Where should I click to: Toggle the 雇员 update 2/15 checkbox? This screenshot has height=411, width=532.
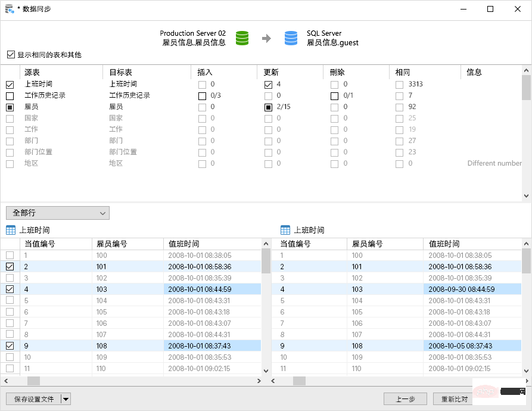click(268, 107)
